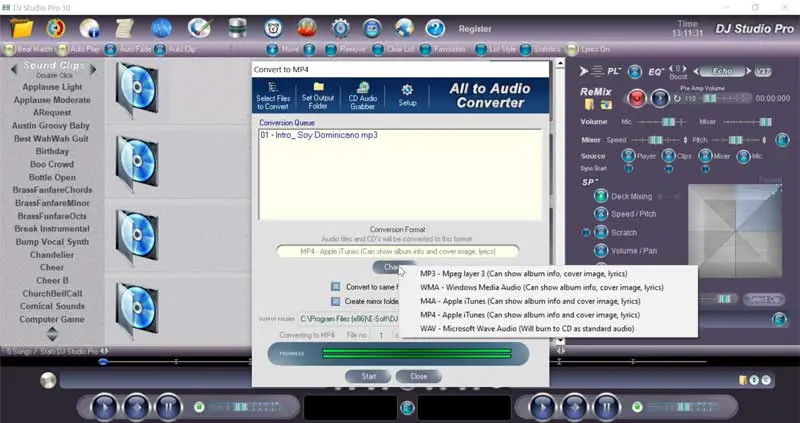The image size is (800, 423).
Task: Next Sound Clips category right arrow
Action: pyautogui.click(x=93, y=68)
